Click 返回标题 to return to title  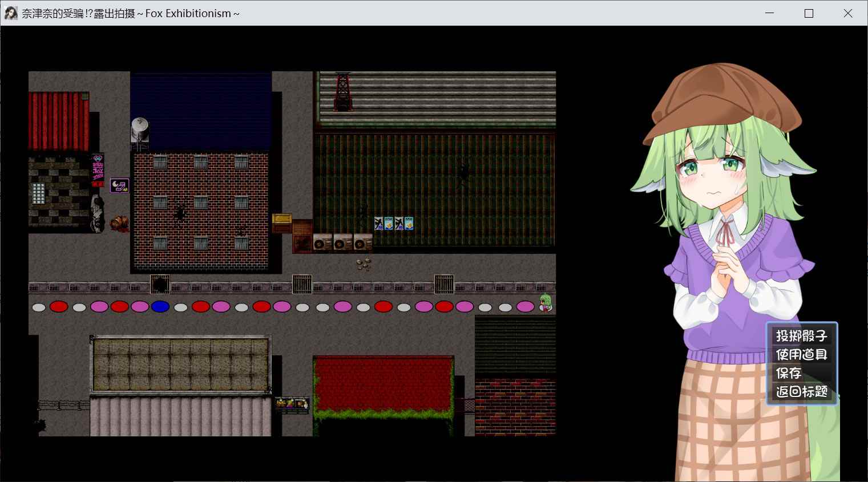point(801,392)
